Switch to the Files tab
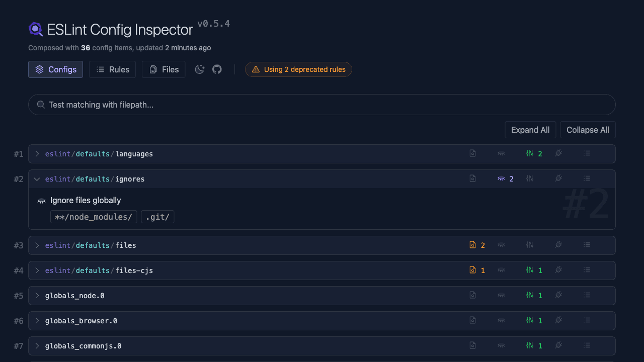This screenshot has width=644, height=362. click(x=164, y=69)
